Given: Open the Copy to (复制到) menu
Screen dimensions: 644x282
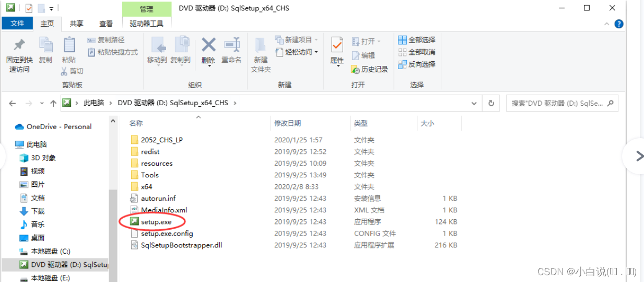Looking at the screenshot, I should [181, 50].
